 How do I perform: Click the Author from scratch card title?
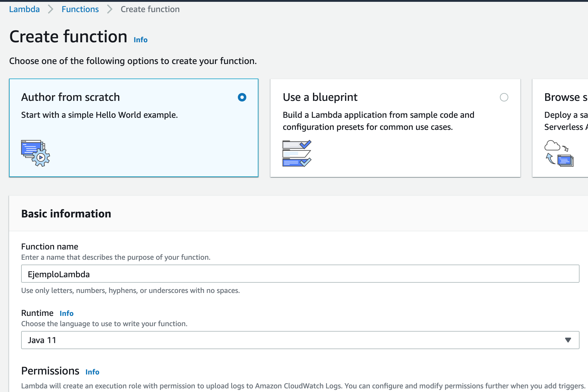point(70,97)
